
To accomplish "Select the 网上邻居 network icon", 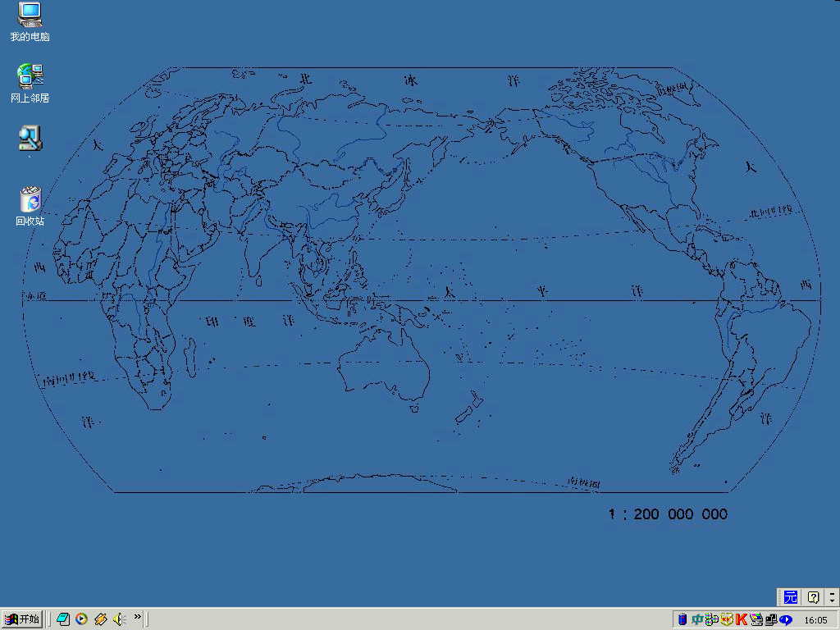I will pyautogui.click(x=30, y=76).
